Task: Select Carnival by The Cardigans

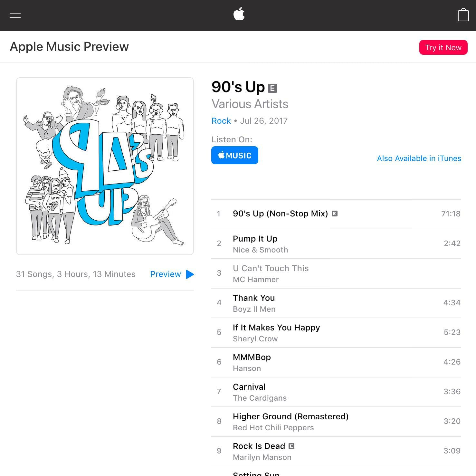Action: tap(336, 392)
